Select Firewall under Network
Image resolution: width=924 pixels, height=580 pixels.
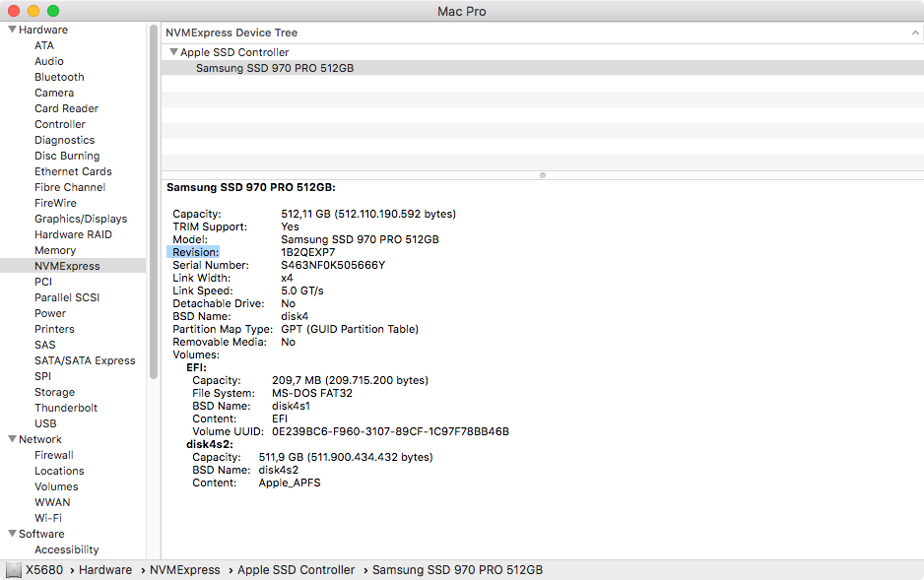point(53,455)
